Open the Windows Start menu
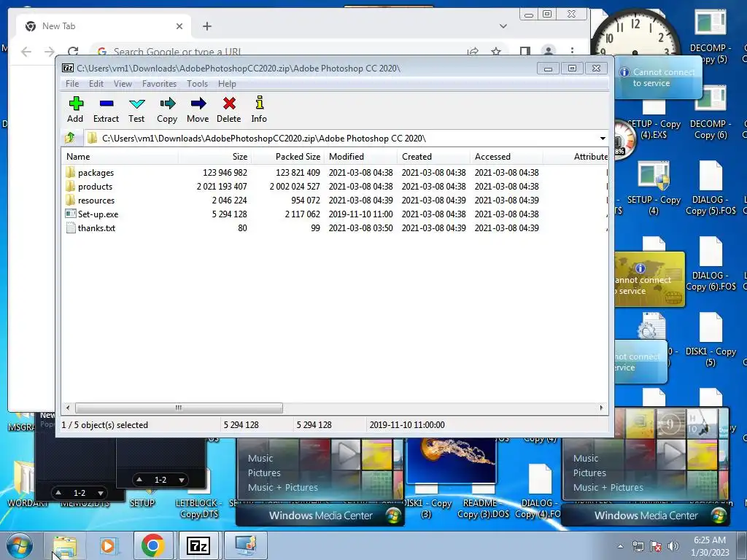 [19, 545]
